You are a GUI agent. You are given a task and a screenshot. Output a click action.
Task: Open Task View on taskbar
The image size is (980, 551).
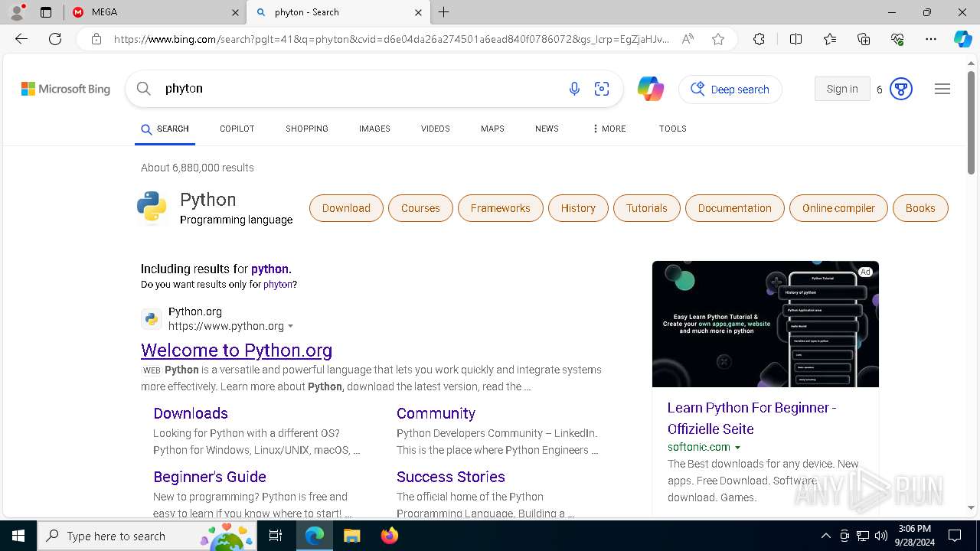[276, 536]
